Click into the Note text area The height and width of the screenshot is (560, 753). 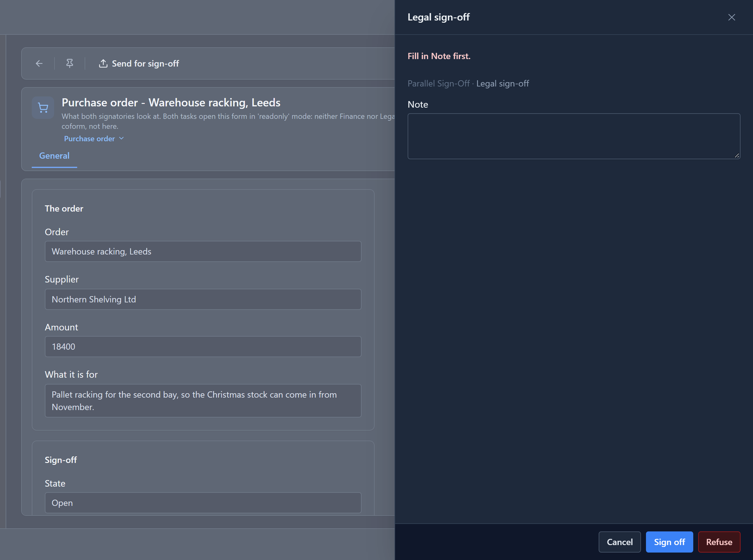pos(574,136)
